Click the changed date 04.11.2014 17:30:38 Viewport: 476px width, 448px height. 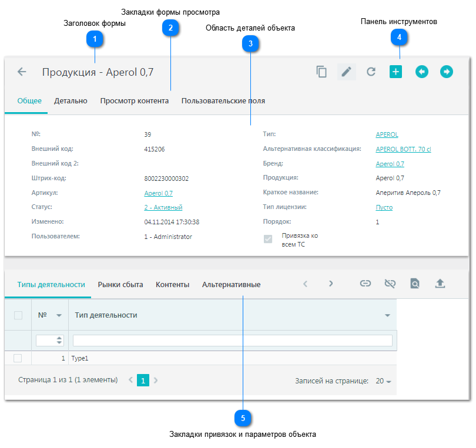[172, 222]
